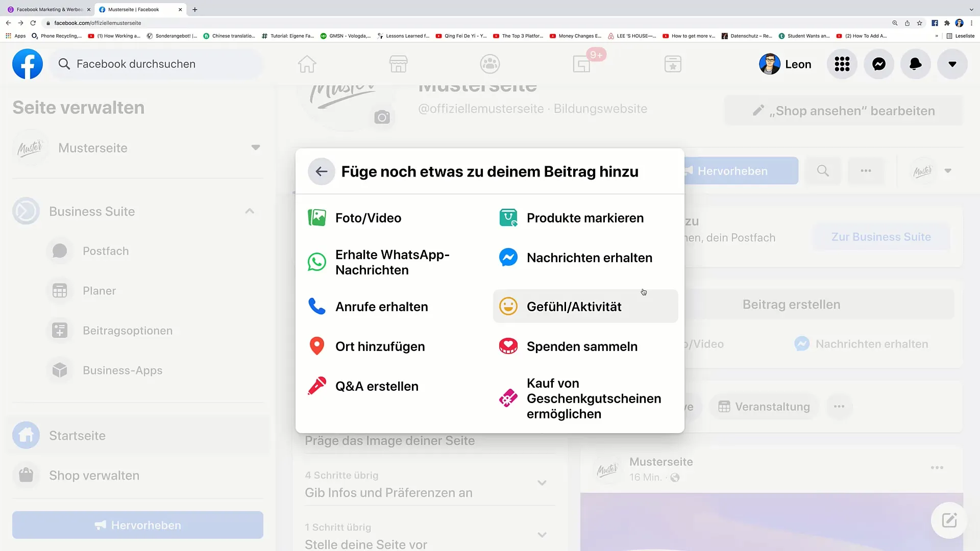Click the back arrow to return
Image resolution: width=980 pixels, height=551 pixels.
tap(322, 171)
